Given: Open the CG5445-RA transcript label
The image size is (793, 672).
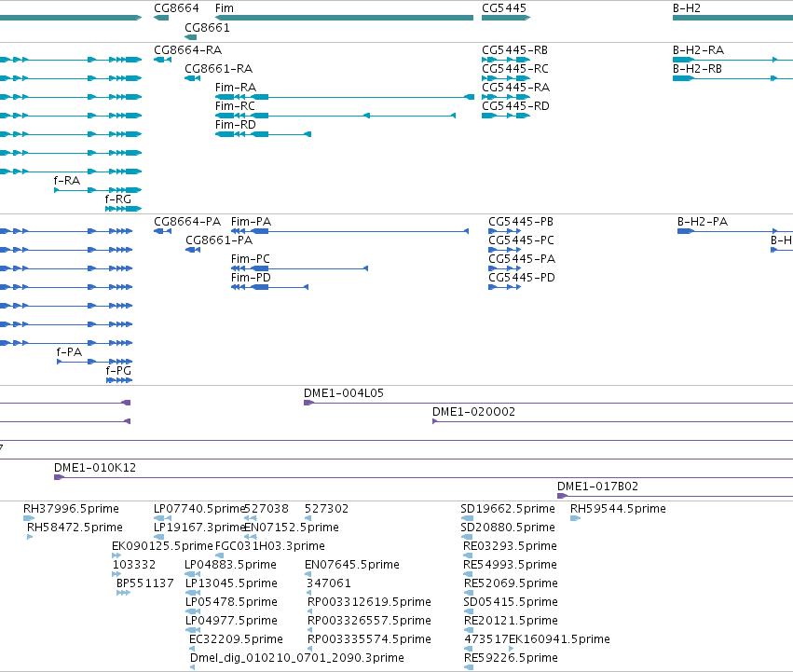Looking at the screenshot, I should [516, 88].
